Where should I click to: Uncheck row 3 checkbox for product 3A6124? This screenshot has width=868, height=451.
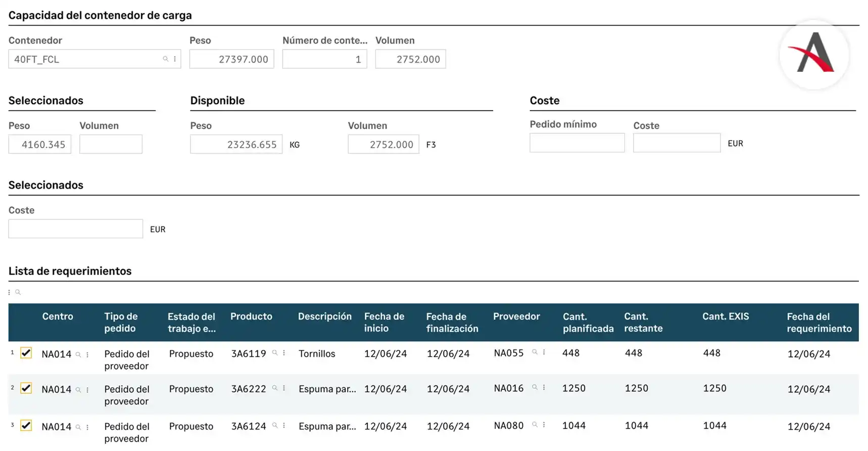[x=26, y=426]
